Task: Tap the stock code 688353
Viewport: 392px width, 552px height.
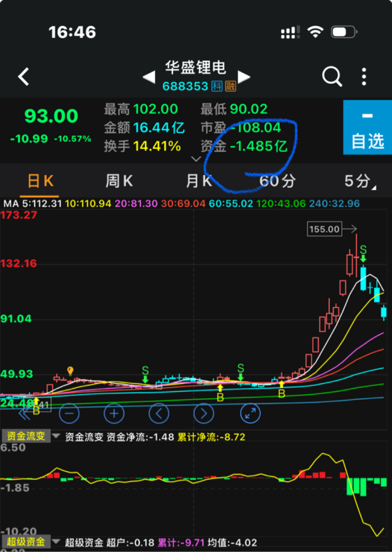Action: pyautogui.click(x=185, y=86)
